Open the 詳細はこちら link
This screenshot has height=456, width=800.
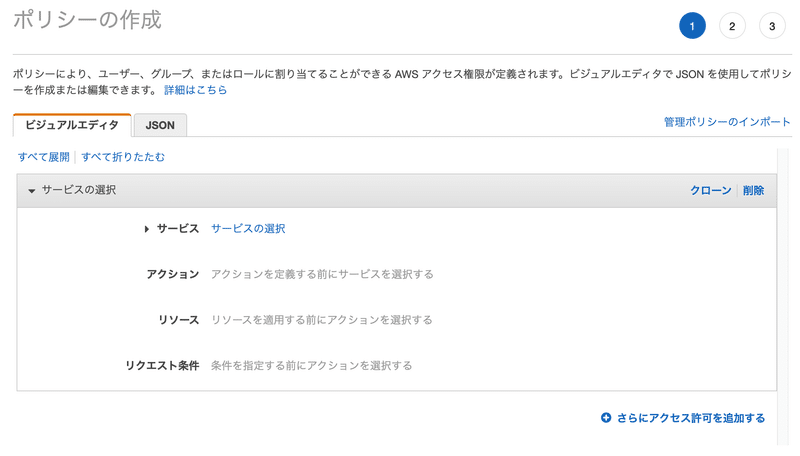click(x=196, y=90)
